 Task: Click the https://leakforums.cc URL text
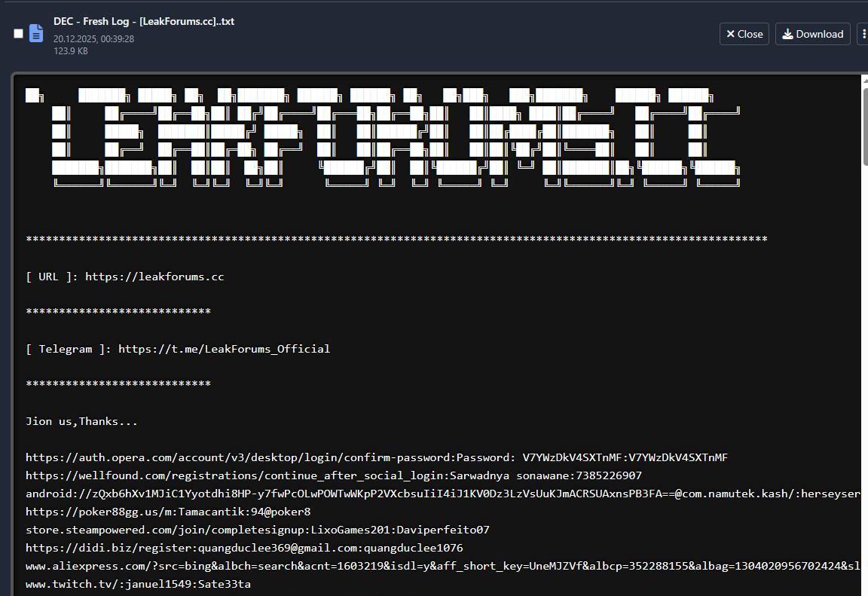154,277
